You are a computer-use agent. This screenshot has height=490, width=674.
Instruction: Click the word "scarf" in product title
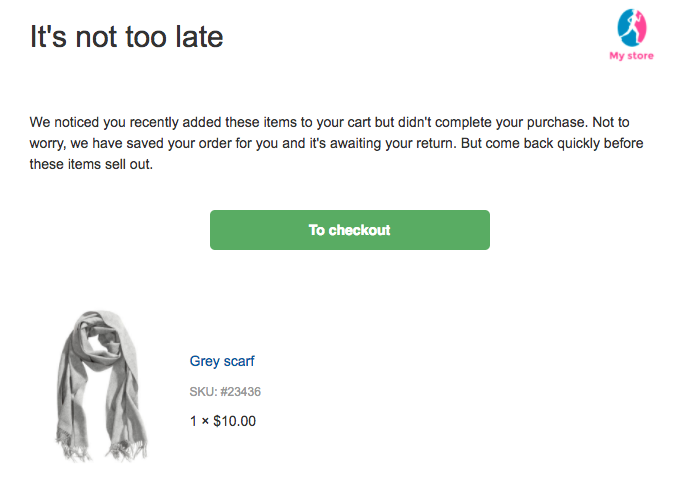click(239, 361)
